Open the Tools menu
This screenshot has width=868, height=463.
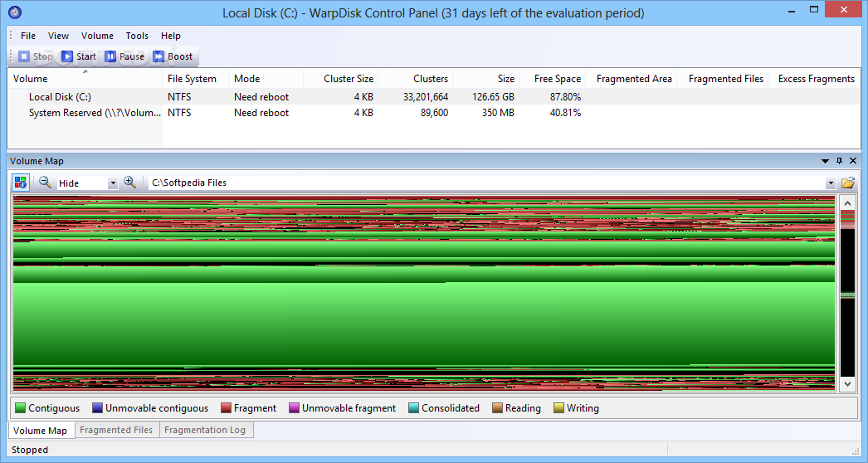tap(137, 36)
